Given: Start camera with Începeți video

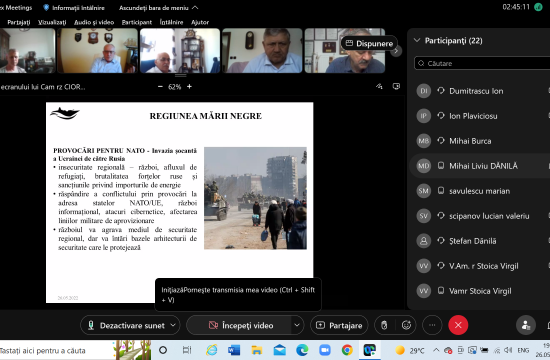Looking at the screenshot, I should [240, 325].
